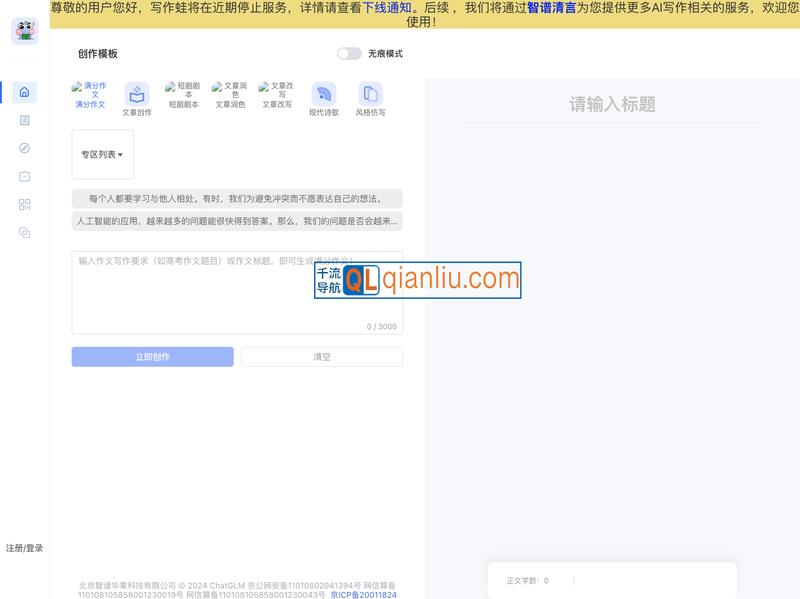Screen dimensions: 800x599
Task: Click the 清空 button
Action: pyautogui.click(x=322, y=357)
